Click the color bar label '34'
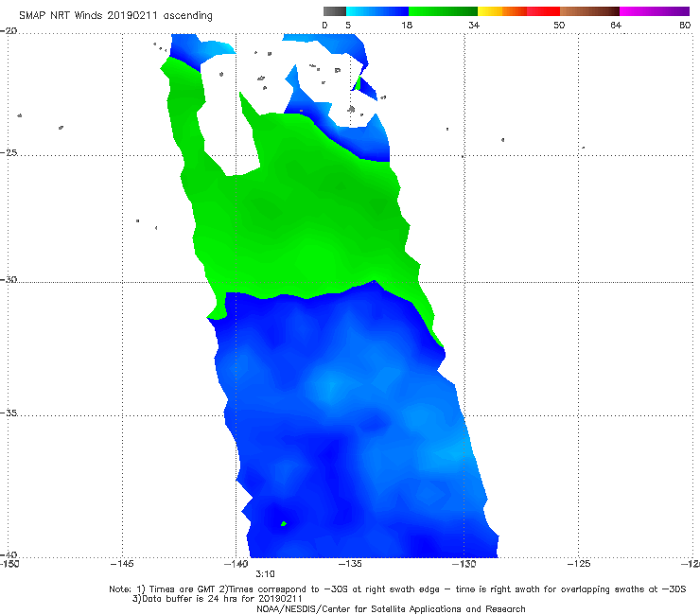700x615 pixels. pos(474,26)
